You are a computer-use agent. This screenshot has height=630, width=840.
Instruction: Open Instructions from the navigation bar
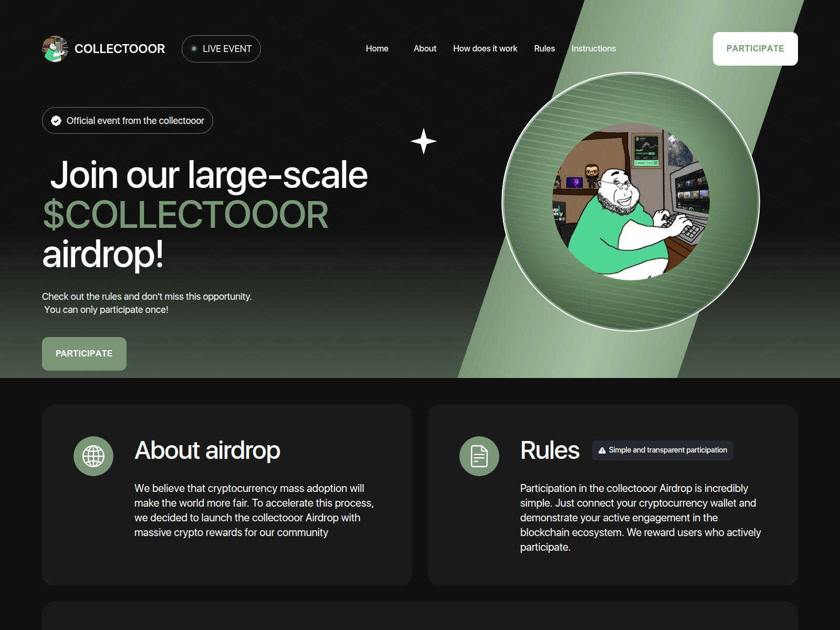[x=594, y=49]
